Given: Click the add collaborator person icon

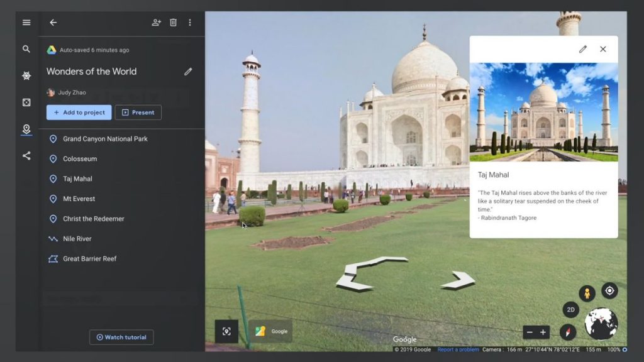Looking at the screenshot, I should [x=156, y=23].
